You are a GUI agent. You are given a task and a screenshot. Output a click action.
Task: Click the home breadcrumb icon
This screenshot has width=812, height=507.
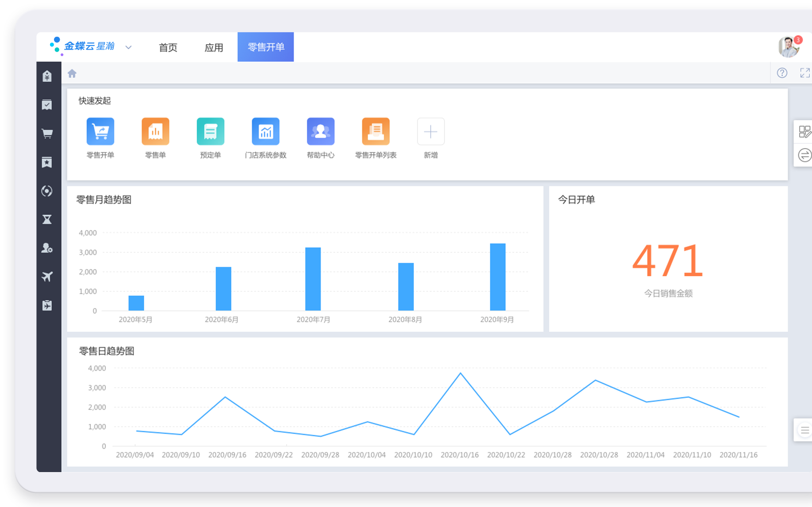tap(72, 73)
